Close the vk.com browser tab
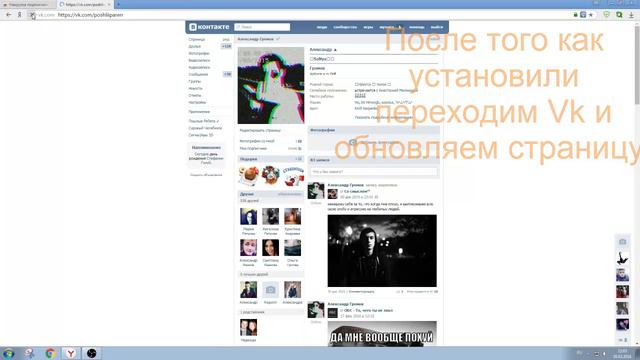The width and height of the screenshot is (640, 360). point(109,4)
